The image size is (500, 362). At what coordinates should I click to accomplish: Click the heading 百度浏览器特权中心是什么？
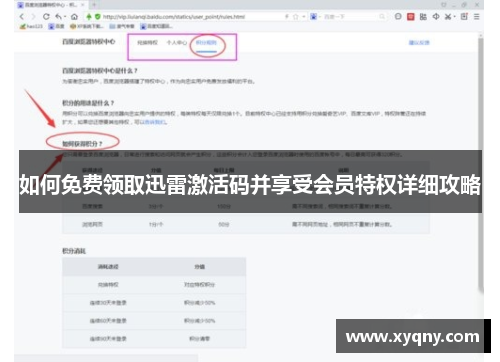pyautogui.click(x=100, y=71)
